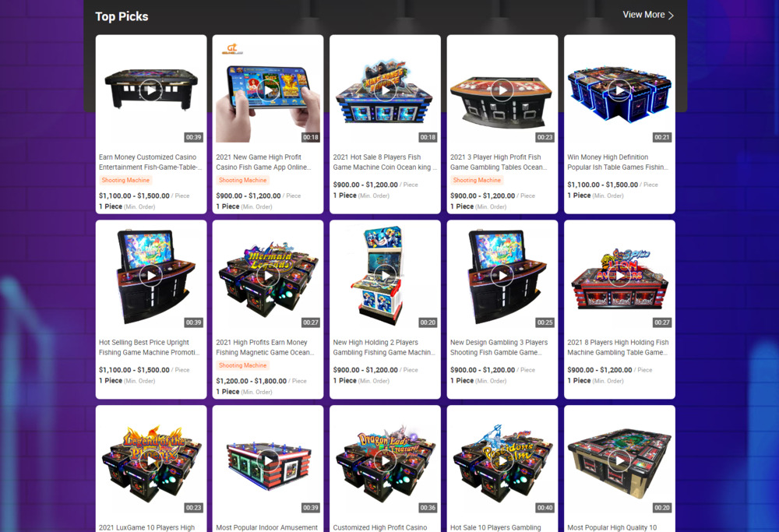This screenshot has width=779, height=532.
Task: Open View More for Top Picks
Action: (x=648, y=15)
